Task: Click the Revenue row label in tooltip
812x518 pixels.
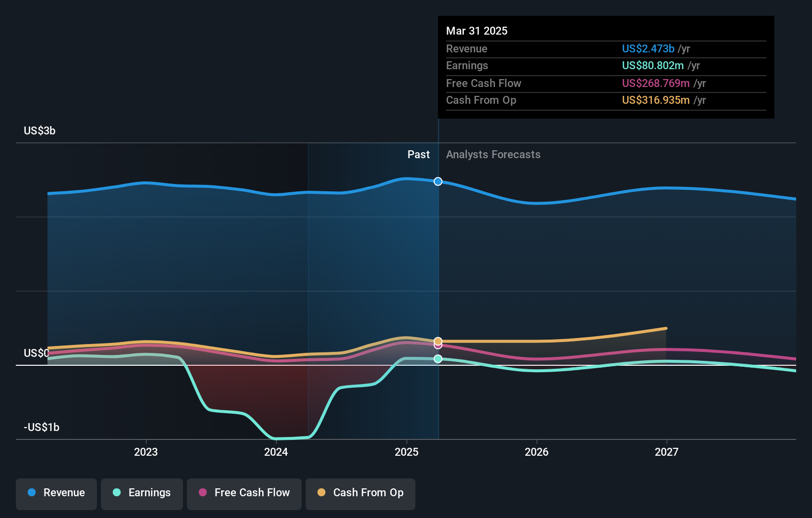Action: (x=467, y=49)
